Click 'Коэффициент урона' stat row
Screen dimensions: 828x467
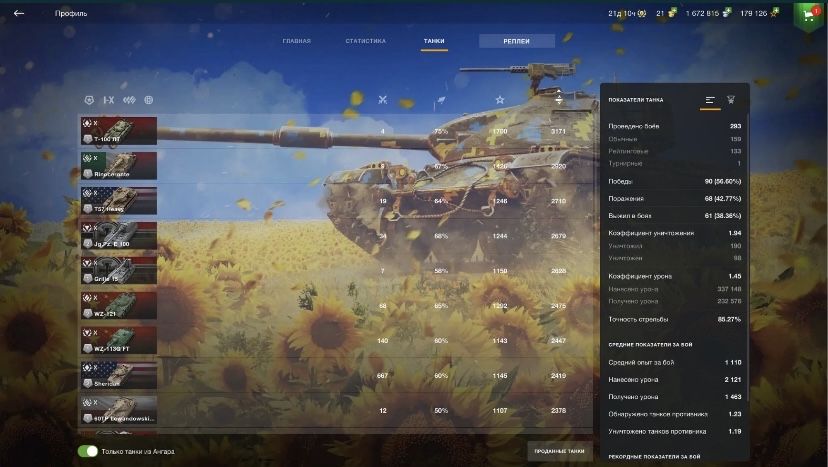(x=674, y=276)
